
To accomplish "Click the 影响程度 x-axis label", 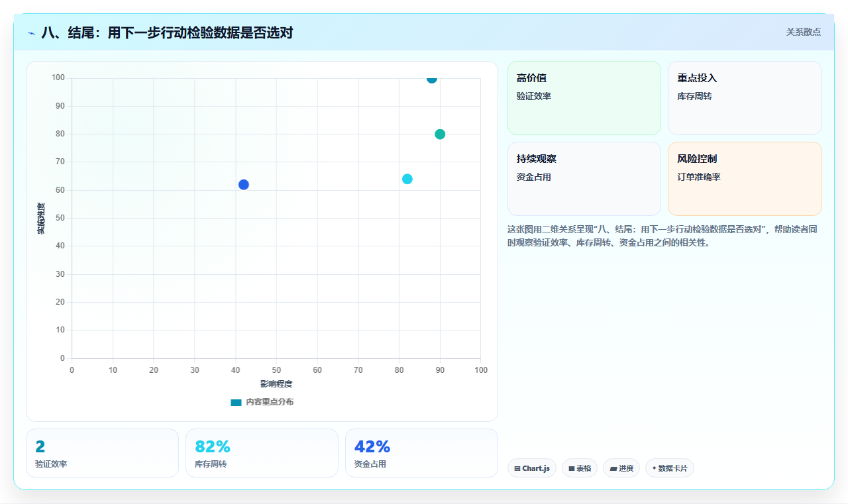I will pos(276,384).
